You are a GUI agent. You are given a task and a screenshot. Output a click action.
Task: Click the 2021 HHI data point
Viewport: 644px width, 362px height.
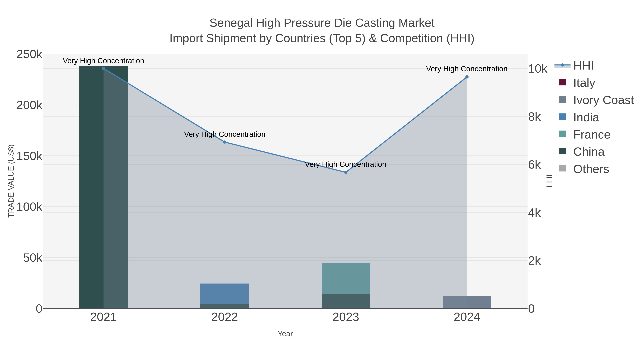pyautogui.click(x=104, y=68)
